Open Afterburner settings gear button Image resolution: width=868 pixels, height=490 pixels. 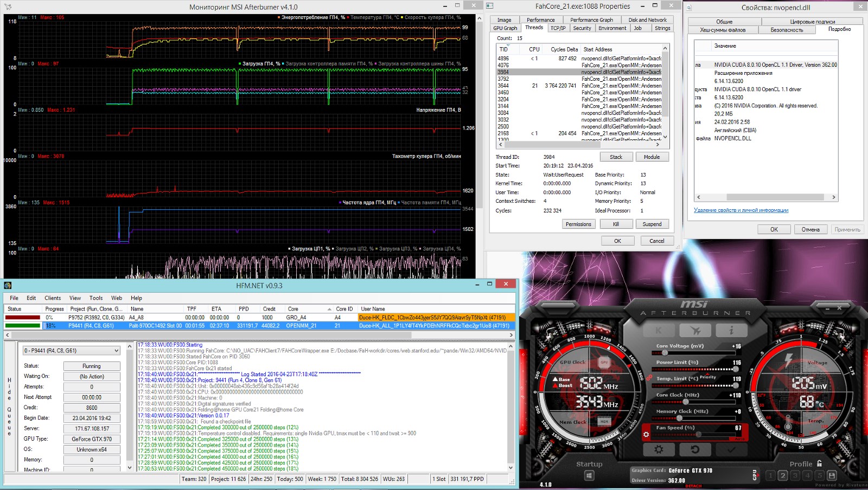pyautogui.click(x=659, y=449)
